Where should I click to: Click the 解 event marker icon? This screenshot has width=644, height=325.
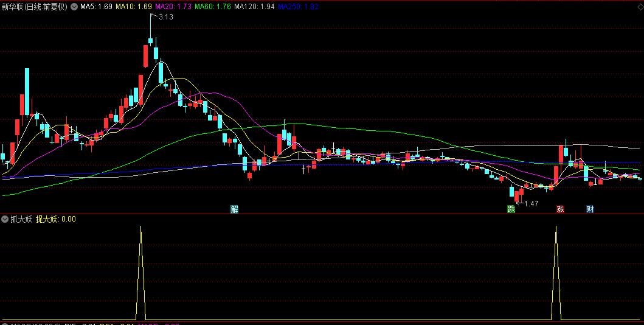click(x=234, y=209)
